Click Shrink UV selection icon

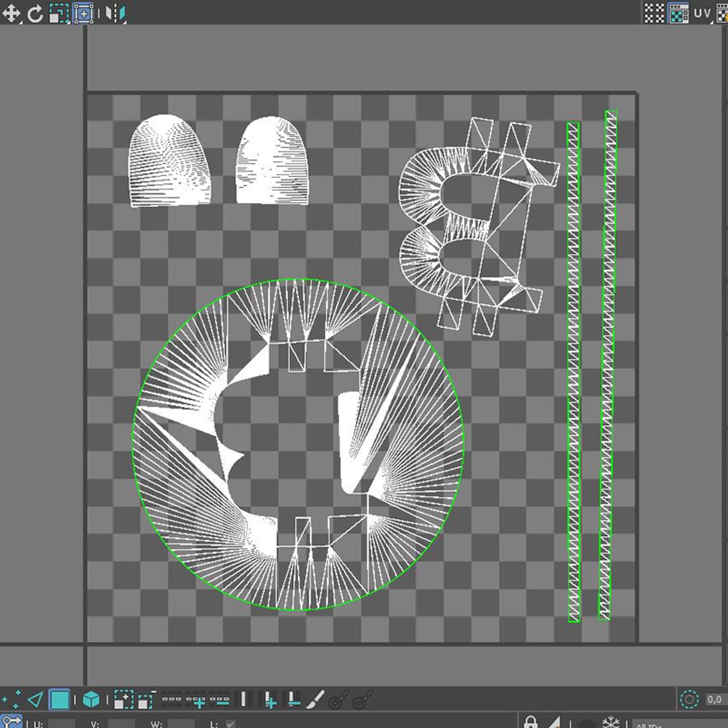pos(147,700)
